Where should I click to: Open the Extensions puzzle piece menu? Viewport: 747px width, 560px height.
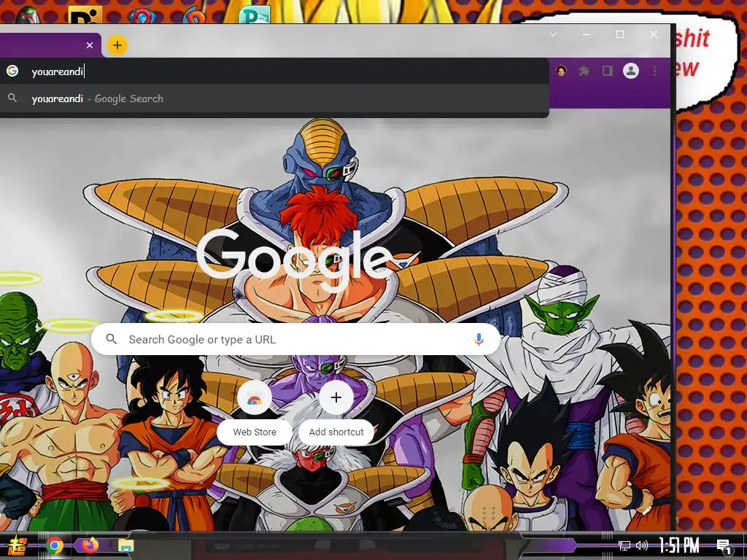click(x=584, y=71)
